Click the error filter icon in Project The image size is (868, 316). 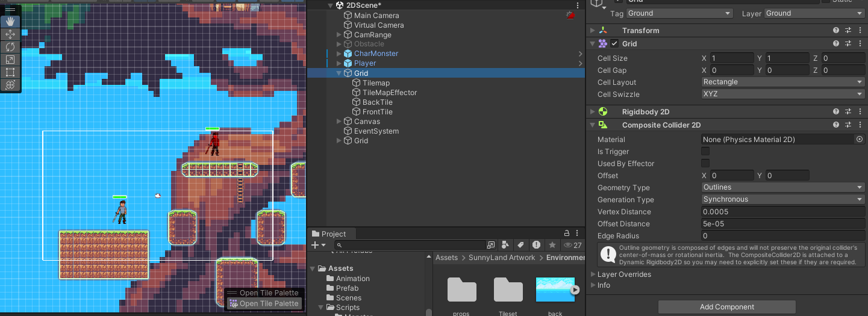tap(536, 245)
